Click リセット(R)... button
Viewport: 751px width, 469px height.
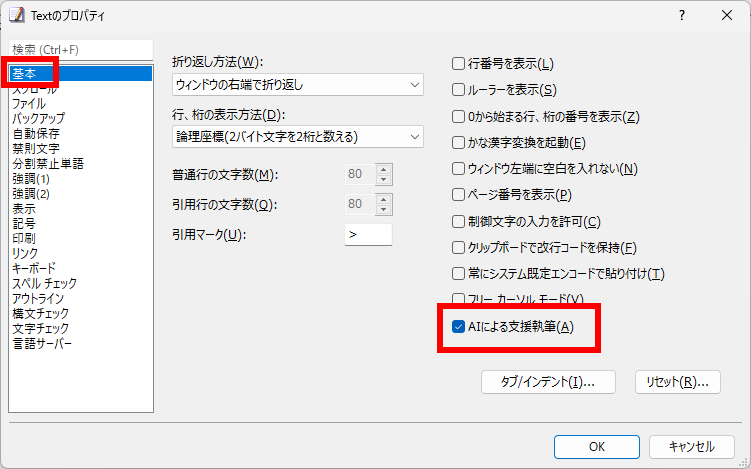pos(678,382)
